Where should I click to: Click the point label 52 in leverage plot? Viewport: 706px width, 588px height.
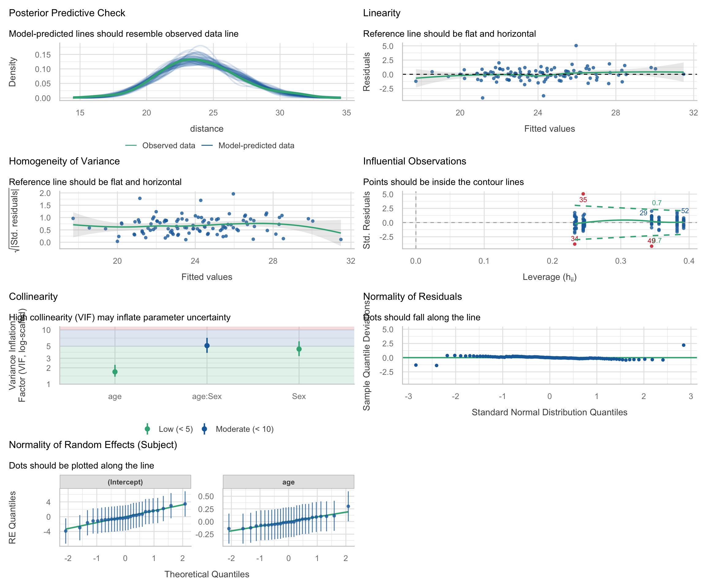click(685, 211)
